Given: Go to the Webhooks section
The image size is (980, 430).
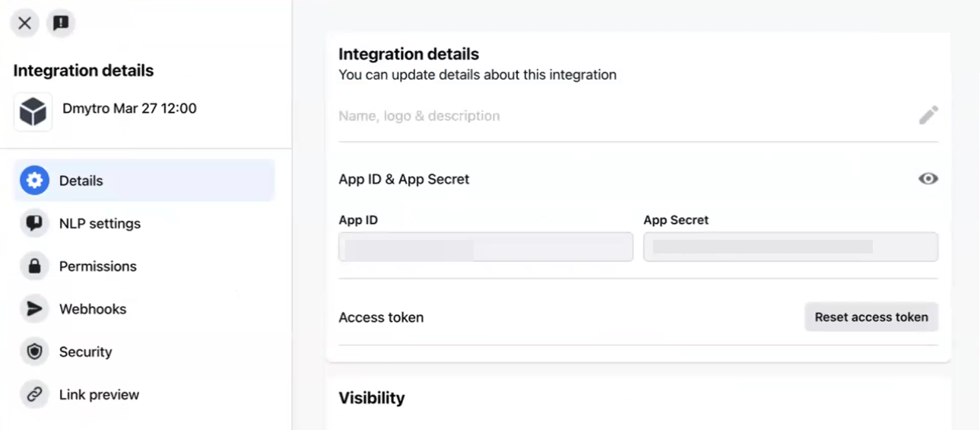Looking at the screenshot, I should (93, 309).
